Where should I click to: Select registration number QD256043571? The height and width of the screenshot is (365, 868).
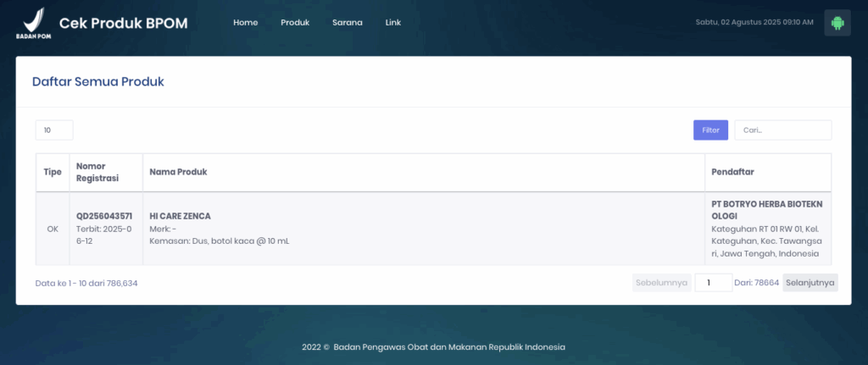[104, 216]
